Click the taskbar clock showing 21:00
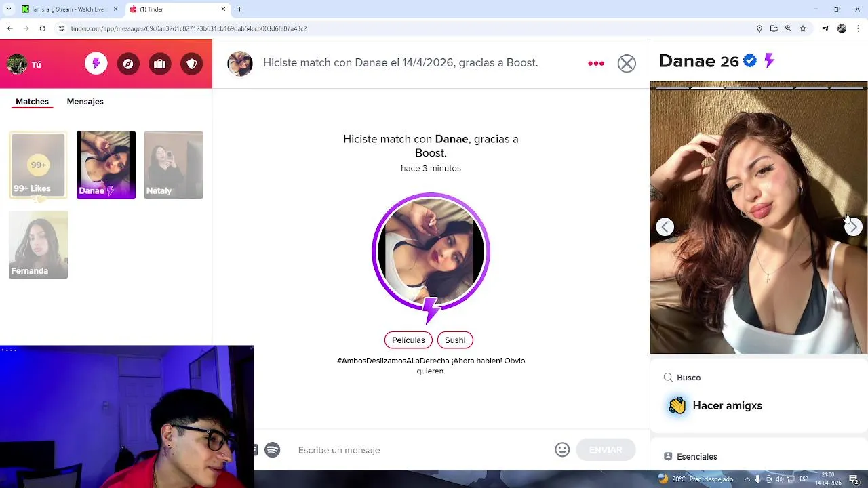The image size is (868, 488). tap(828, 479)
